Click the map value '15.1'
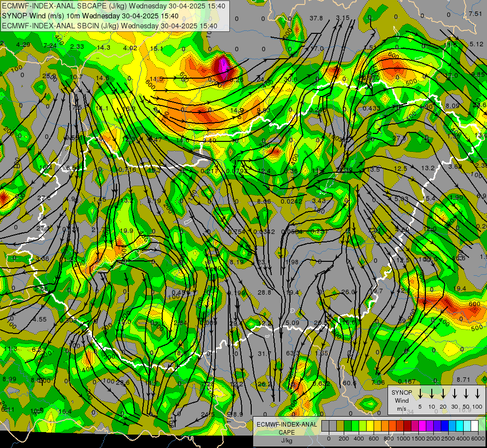The height and width of the screenshot is (448, 487). coord(157,49)
